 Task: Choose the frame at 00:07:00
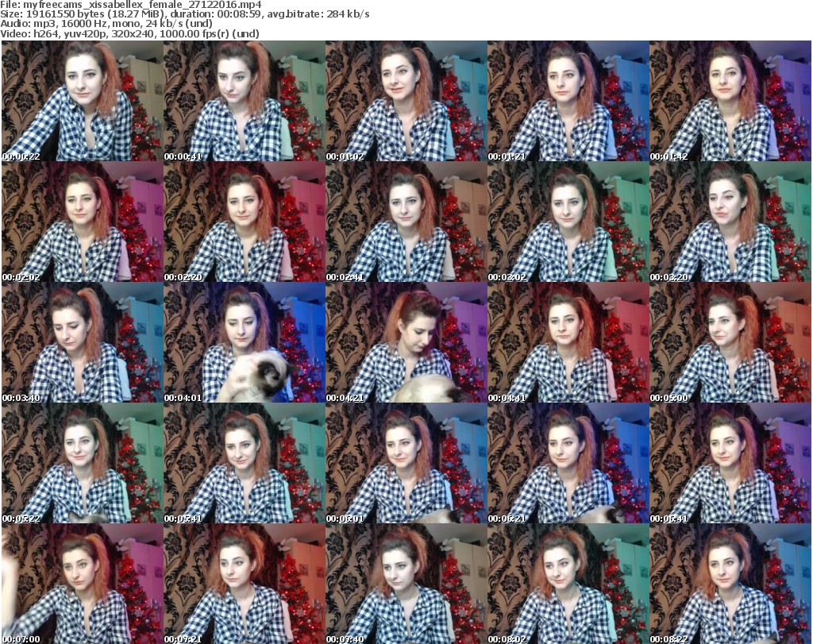[x=82, y=584]
